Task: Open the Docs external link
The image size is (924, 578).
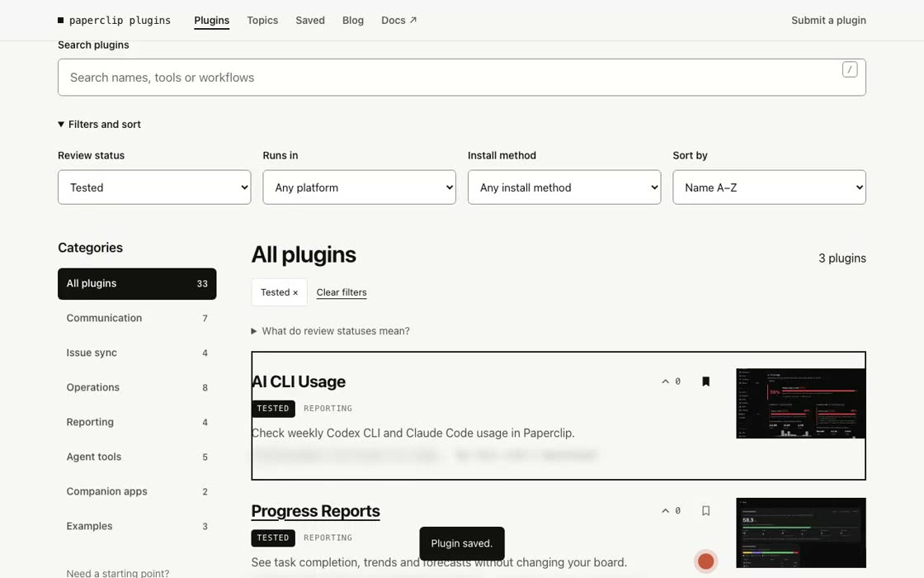Action: tap(399, 20)
